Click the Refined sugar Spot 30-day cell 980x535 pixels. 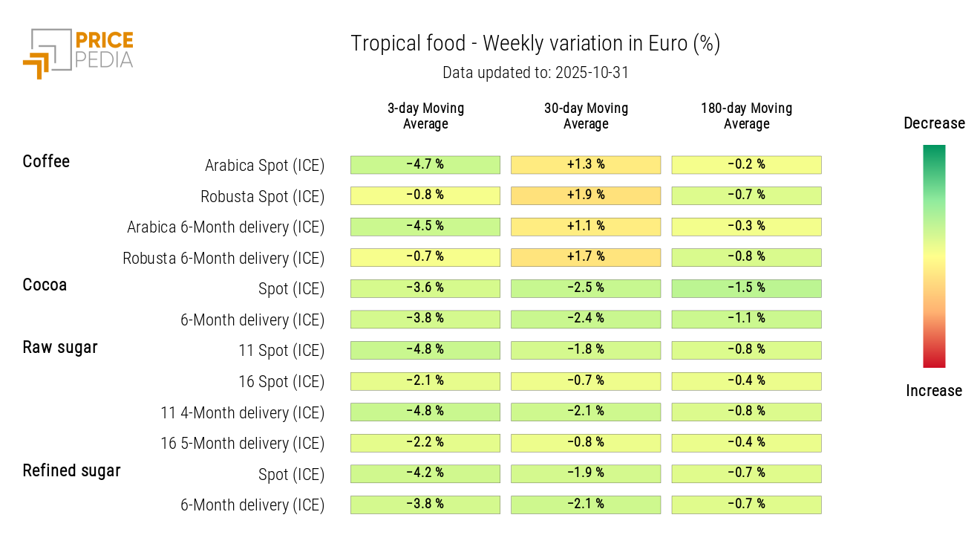coord(586,473)
